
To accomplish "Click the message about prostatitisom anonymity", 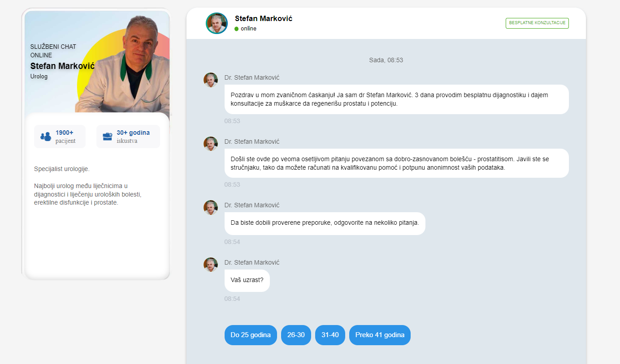I will (x=396, y=163).
